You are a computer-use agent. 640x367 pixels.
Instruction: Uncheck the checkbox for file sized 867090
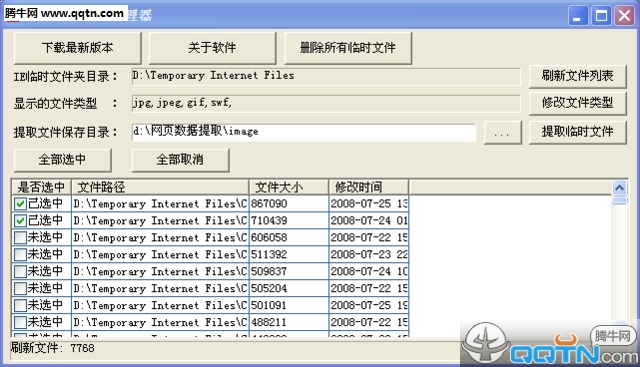click(x=20, y=204)
